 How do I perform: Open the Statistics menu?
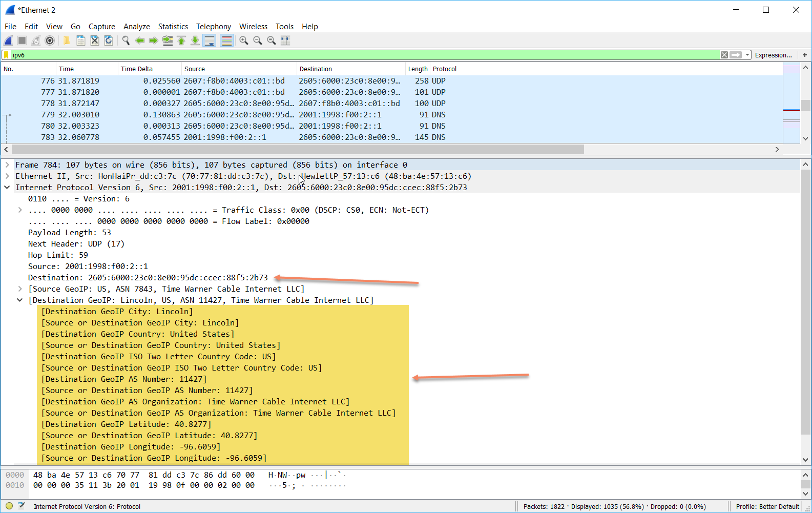[173, 27]
